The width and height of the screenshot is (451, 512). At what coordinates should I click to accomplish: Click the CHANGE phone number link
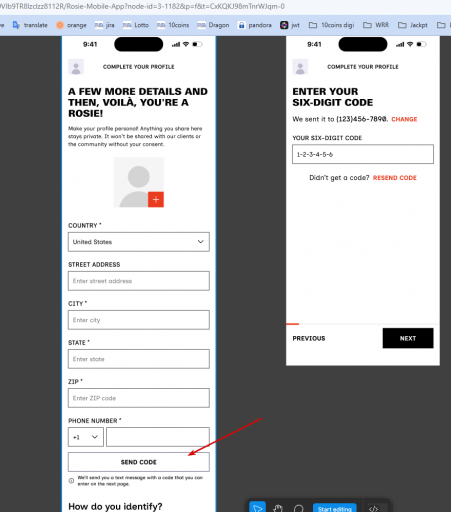click(x=404, y=119)
